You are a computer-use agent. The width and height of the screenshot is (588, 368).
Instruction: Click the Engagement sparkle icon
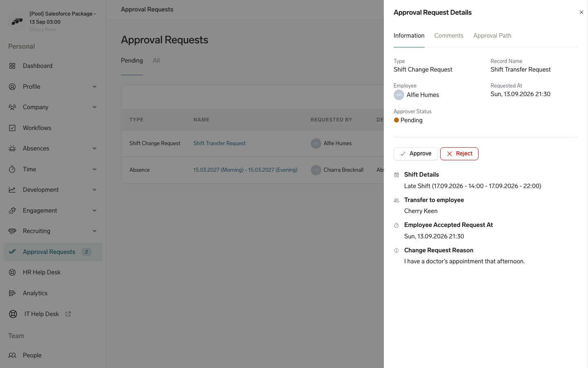click(x=12, y=211)
